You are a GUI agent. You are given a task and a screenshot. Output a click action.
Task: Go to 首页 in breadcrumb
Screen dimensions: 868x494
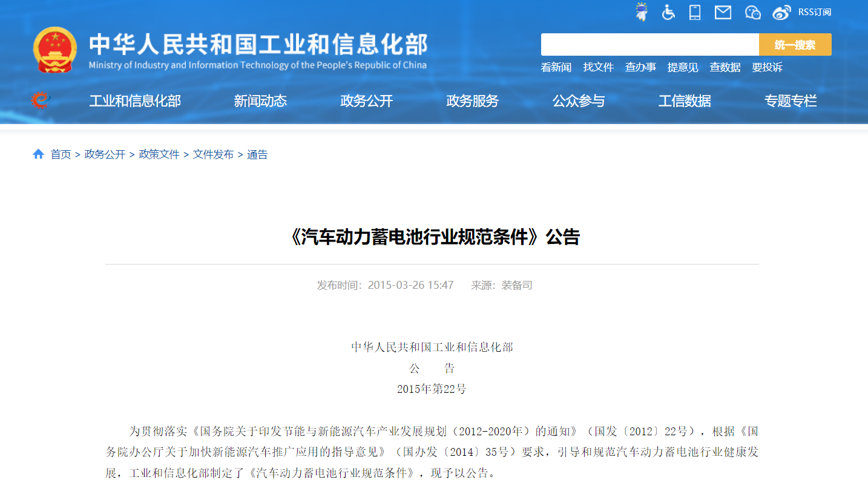(x=61, y=154)
